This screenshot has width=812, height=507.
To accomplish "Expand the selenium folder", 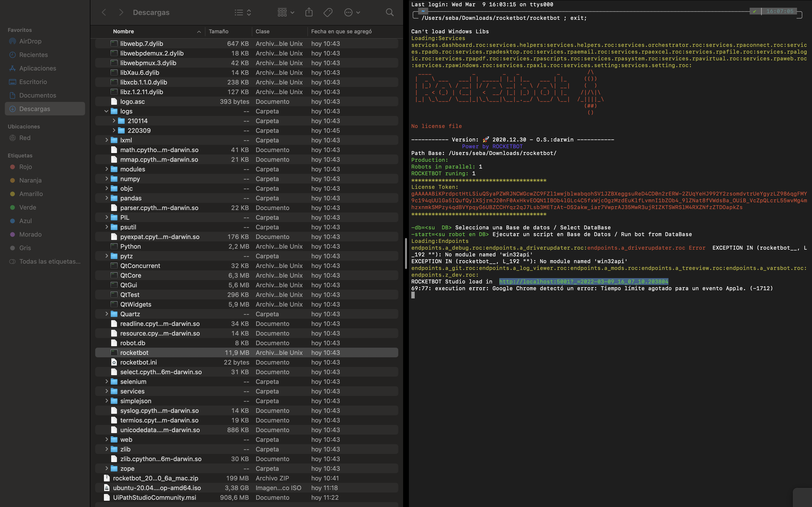I will 106,382.
